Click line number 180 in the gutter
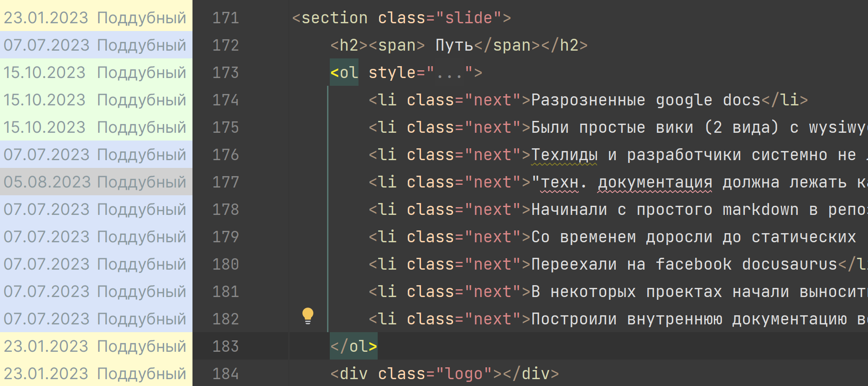 (x=225, y=264)
